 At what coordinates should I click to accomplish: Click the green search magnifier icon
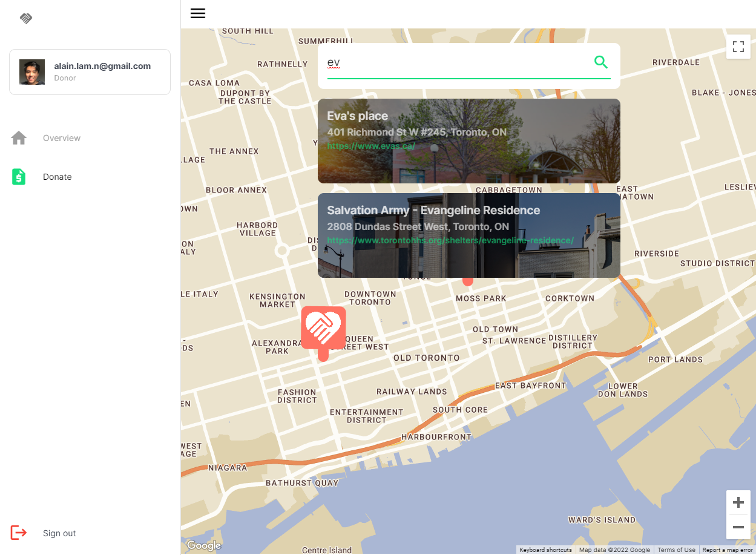(601, 62)
